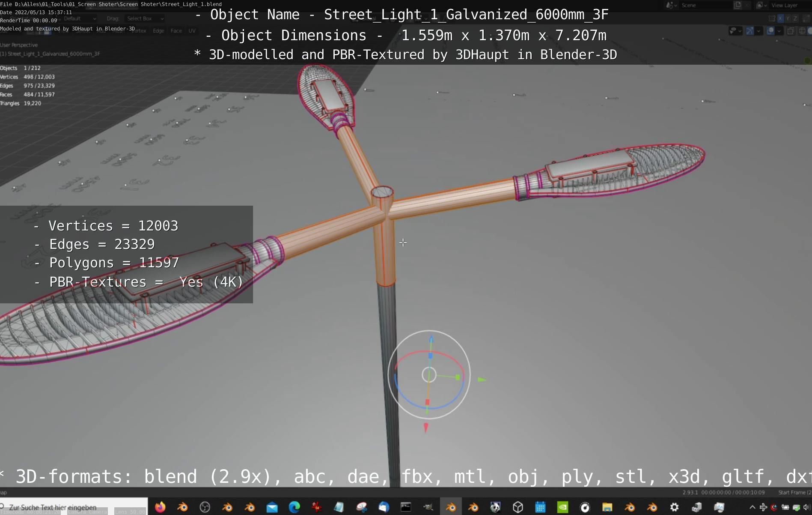Screen dimensions: 812x515
Task: Click the panda icon in taskbar
Action: click(495, 507)
